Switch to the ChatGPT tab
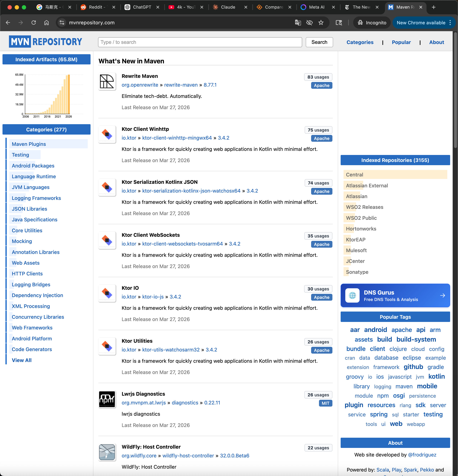458x476 pixels. tap(142, 7)
